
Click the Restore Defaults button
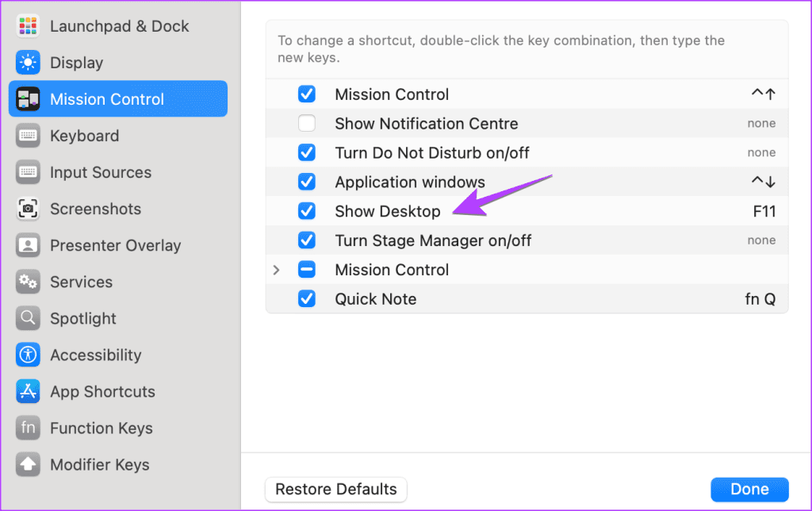tap(335, 490)
